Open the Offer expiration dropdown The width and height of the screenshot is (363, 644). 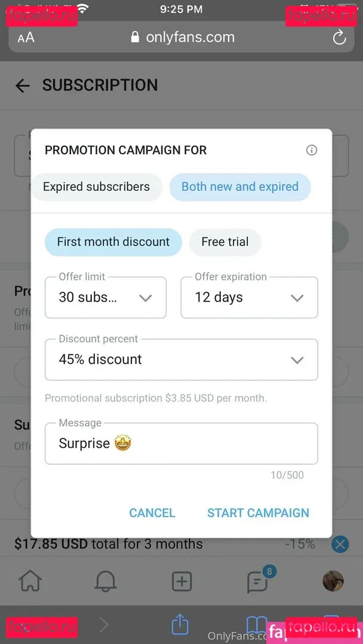[249, 298]
